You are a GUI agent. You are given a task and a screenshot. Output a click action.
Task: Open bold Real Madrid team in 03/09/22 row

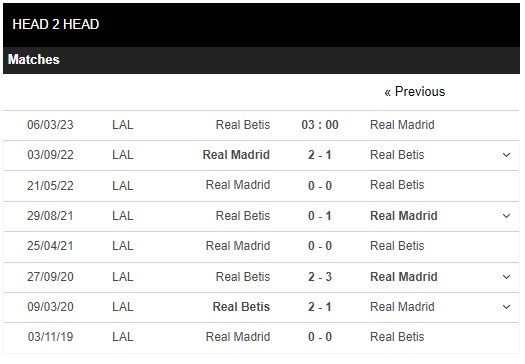click(236, 155)
